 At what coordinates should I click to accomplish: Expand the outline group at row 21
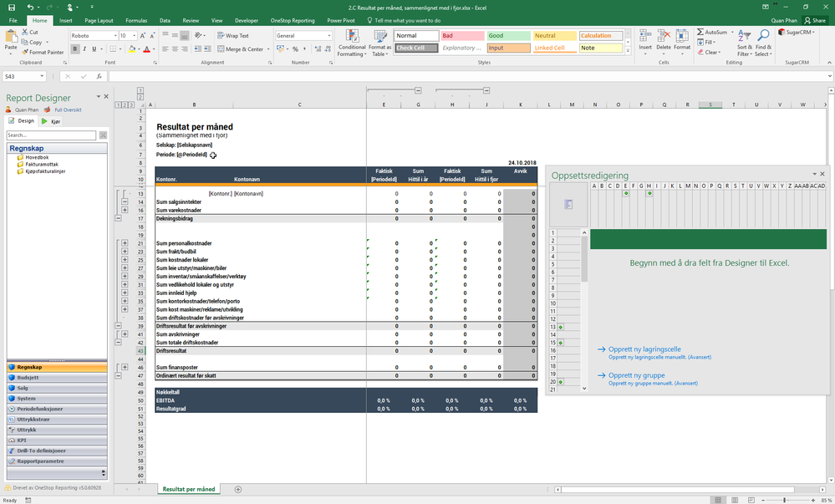coord(125,243)
